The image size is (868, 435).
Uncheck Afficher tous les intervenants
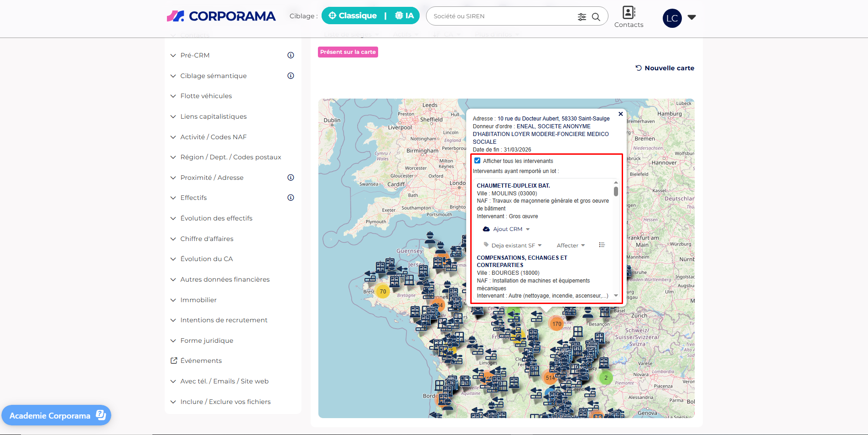pyautogui.click(x=477, y=161)
